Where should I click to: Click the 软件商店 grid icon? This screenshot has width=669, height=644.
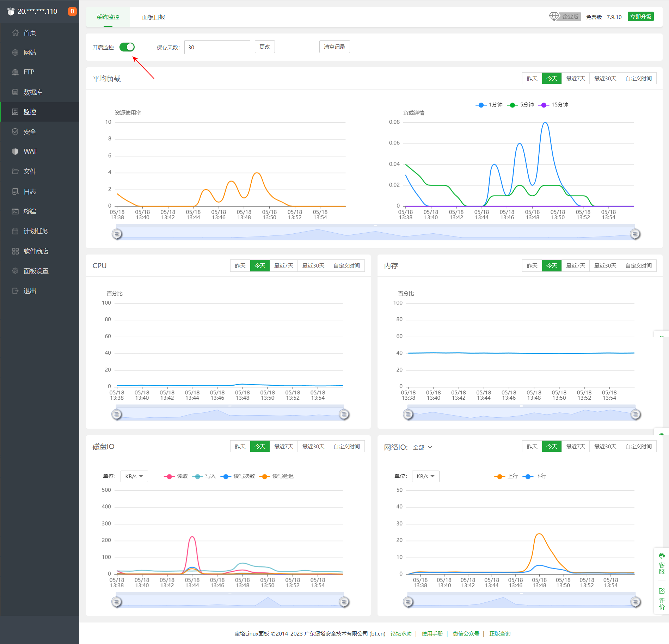[15, 251]
